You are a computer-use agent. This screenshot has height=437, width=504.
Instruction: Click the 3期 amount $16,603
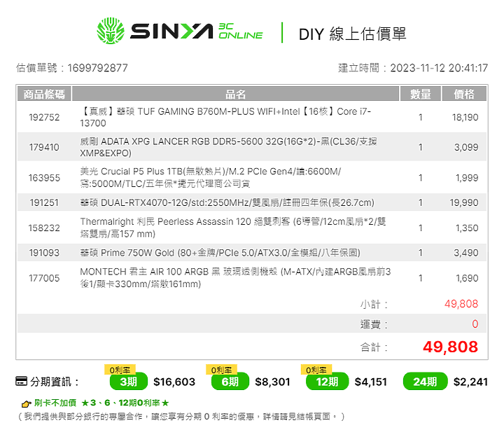[x=174, y=382]
